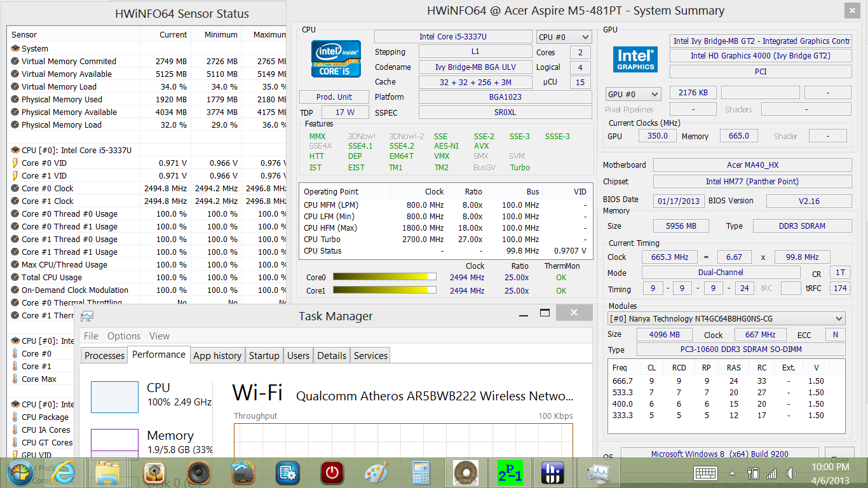Click the lightning icon beside Core #1 VID

[15, 175]
